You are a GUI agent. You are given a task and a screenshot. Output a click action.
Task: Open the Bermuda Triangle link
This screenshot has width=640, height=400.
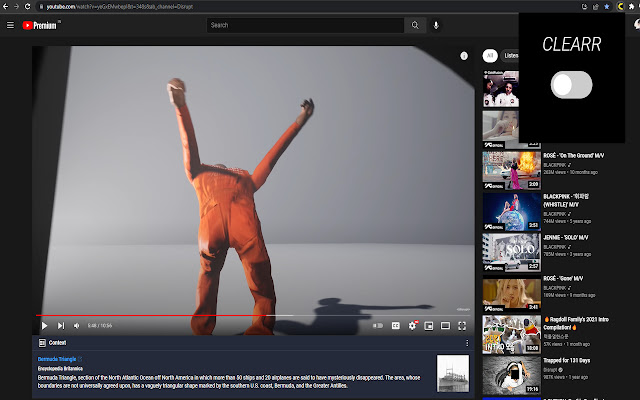pyautogui.click(x=57, y=359)
